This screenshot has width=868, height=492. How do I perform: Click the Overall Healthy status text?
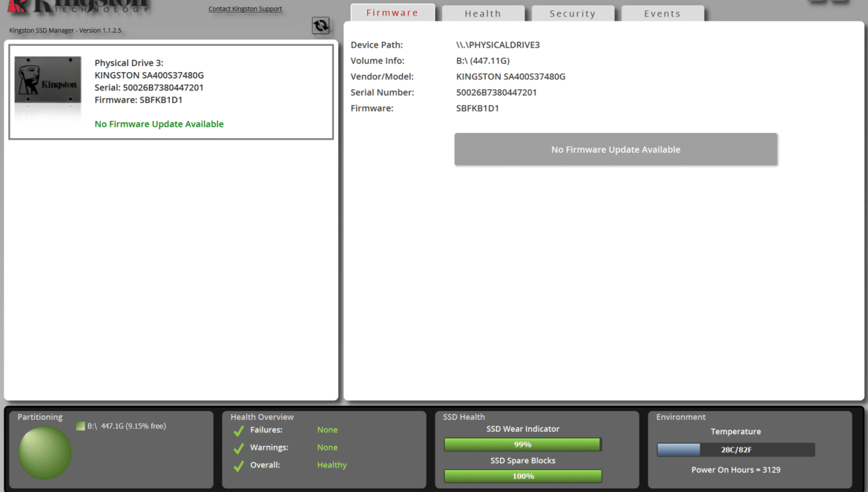point(332,465)
